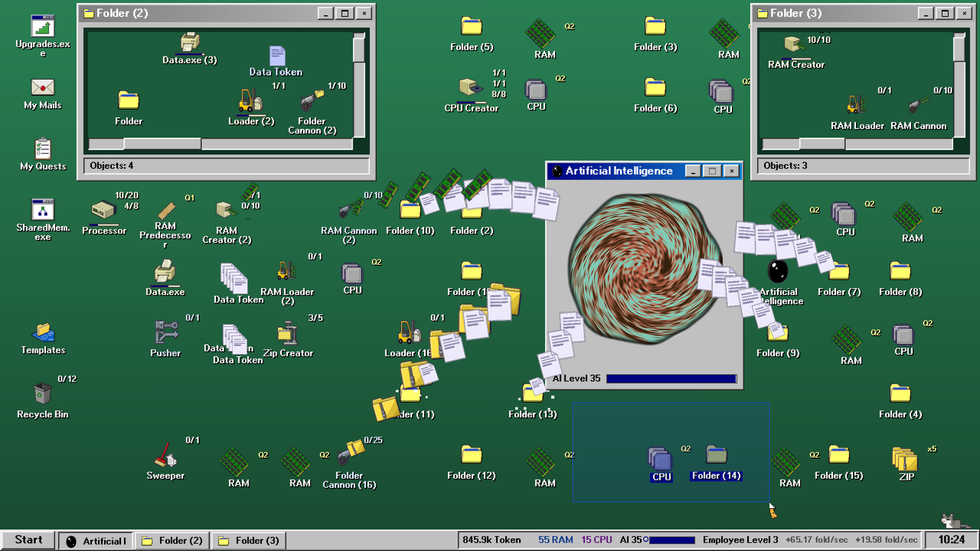
Task: Select the Pusher icon
Action: coord(166,332)
